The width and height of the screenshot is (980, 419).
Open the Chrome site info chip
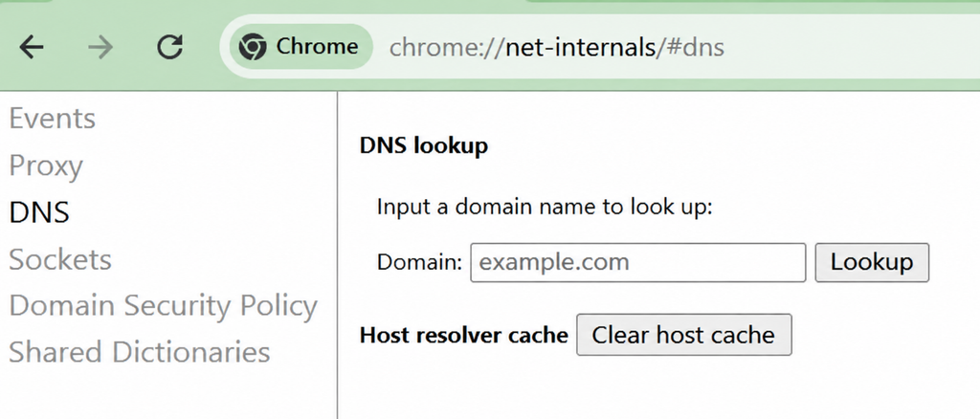301,47
